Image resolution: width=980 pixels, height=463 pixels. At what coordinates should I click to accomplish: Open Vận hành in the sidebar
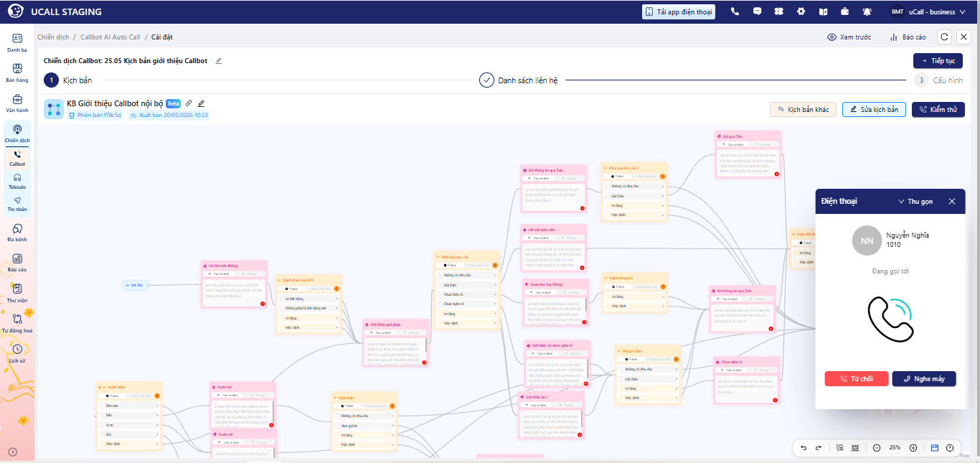pyautogui.click(x=17, y=103)
